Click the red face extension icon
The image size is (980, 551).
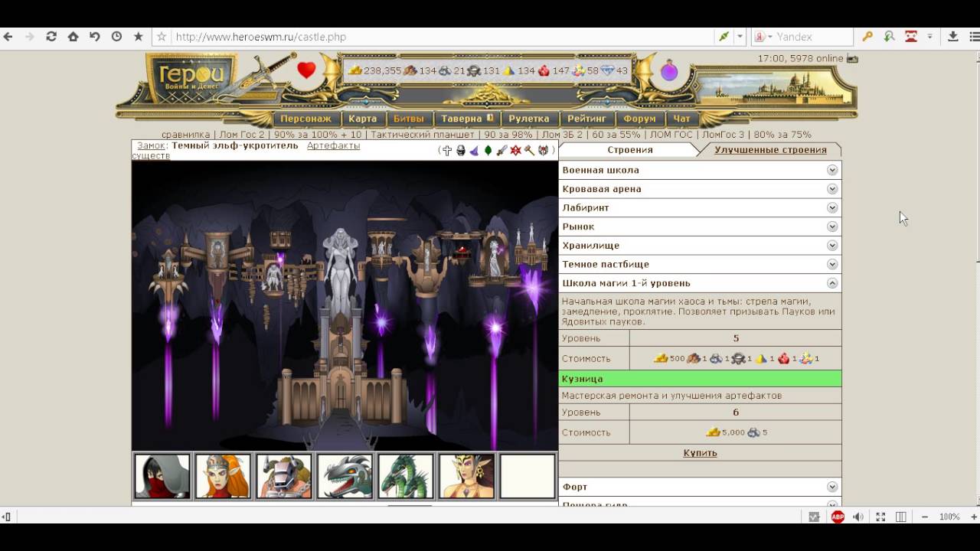[x=910, y=37]
